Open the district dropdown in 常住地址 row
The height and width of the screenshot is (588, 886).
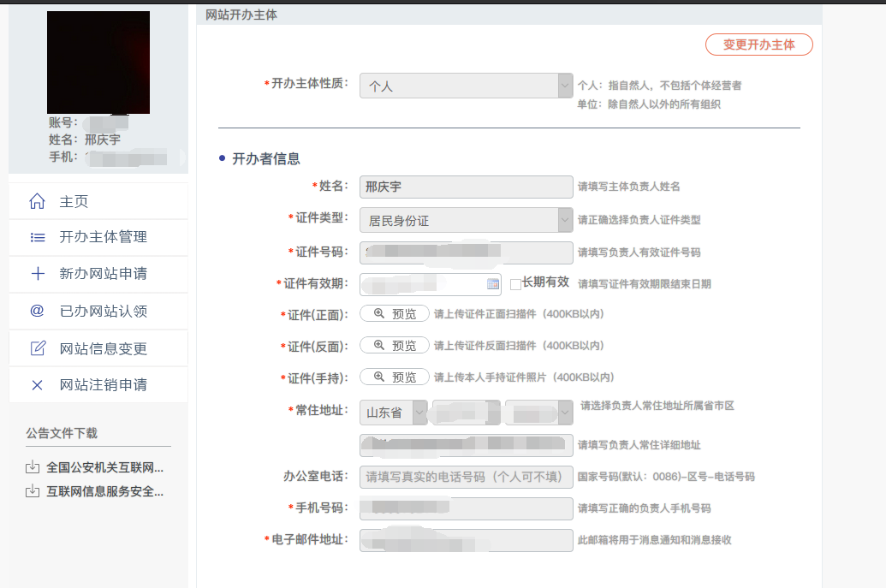[539, 413]
